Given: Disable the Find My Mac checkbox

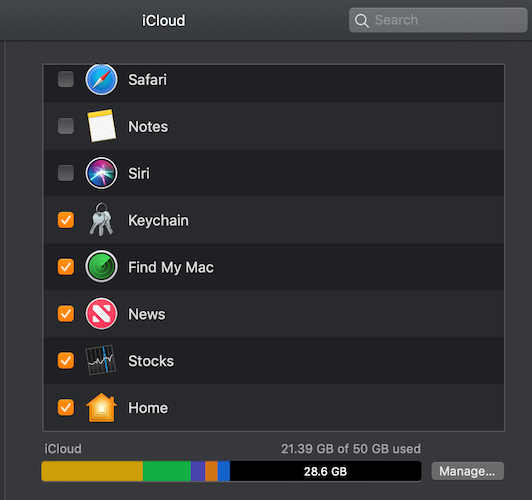Looking at the screenshot, I should [x=66, y=267].
